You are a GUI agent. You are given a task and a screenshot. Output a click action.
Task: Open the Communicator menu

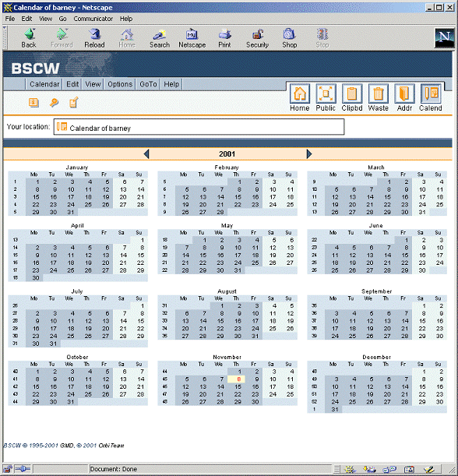click(93, 19)
